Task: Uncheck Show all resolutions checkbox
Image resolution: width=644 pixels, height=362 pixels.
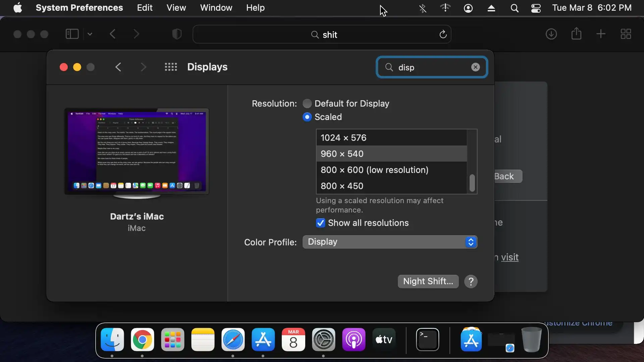Action: pyautogui.click(x=321, y=223)
